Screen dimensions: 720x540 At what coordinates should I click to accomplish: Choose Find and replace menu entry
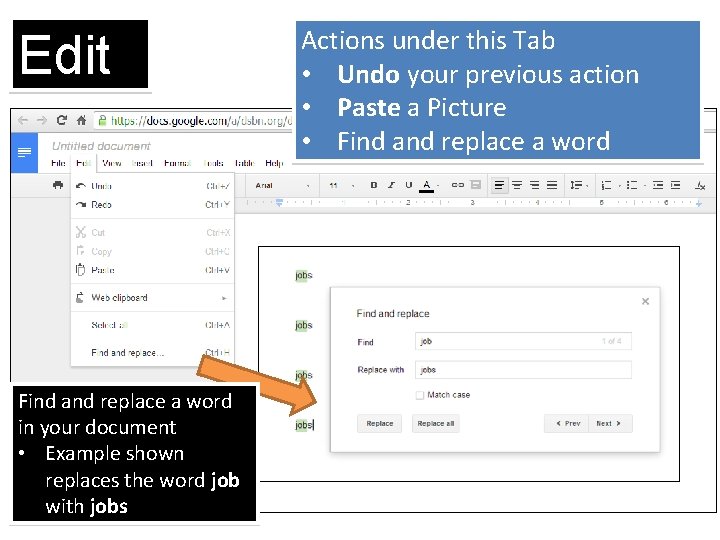point(152,353)
